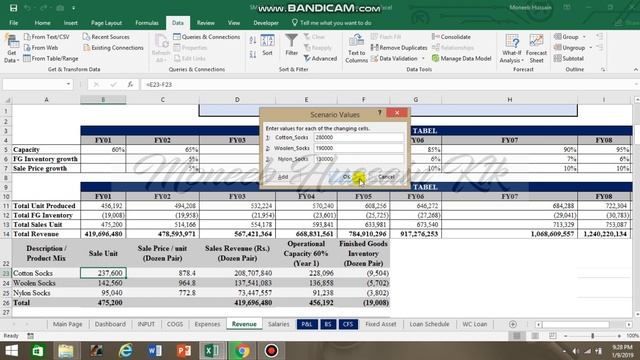Show Queries & Connections pane
This screenshot has width=640, height=360.
pos(207,37)
